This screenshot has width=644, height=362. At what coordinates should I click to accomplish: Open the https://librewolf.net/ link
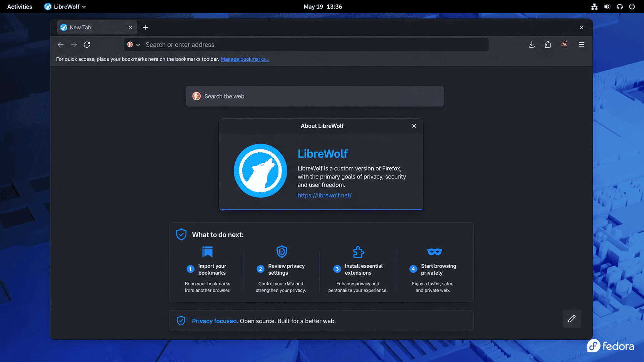(324, 195)
